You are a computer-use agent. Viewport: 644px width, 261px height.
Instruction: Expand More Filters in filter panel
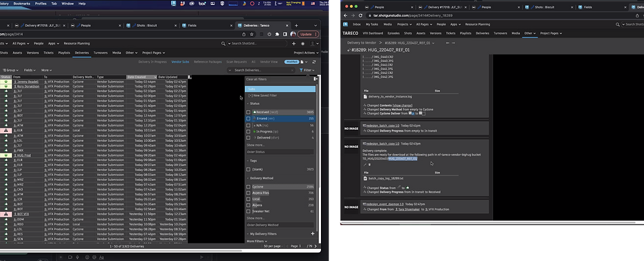pyautogui.click(x=256, y=241)
